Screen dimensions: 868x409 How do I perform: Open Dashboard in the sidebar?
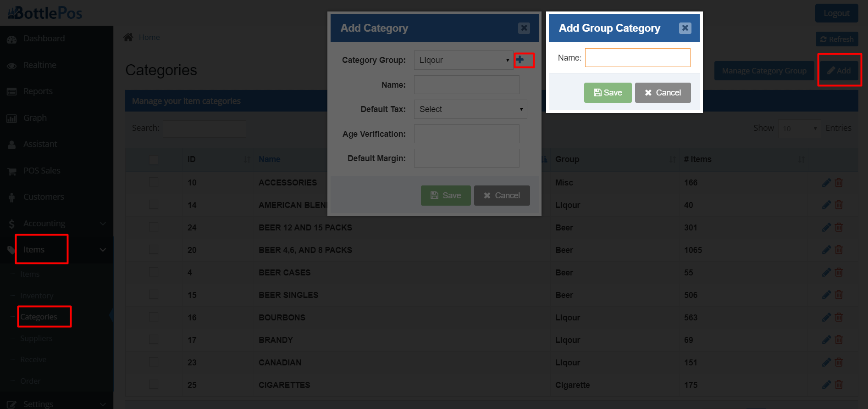pos(44,39)
